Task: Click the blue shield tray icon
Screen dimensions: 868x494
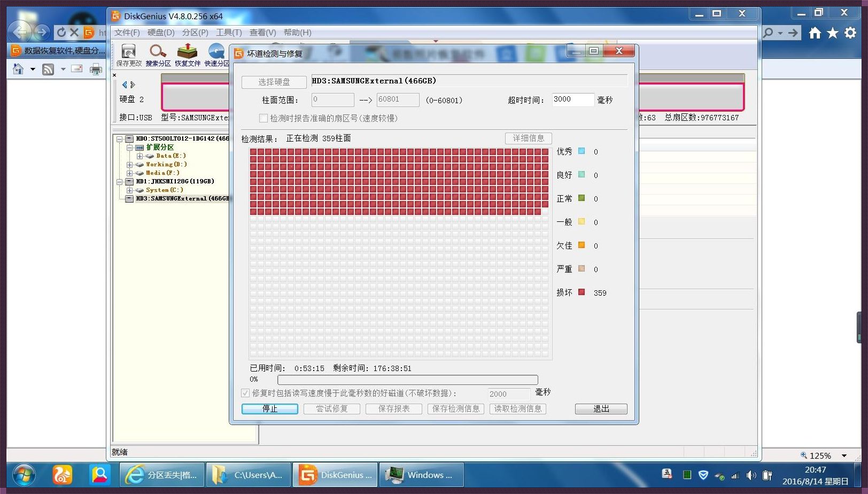Action: click(x=703, y=475)
